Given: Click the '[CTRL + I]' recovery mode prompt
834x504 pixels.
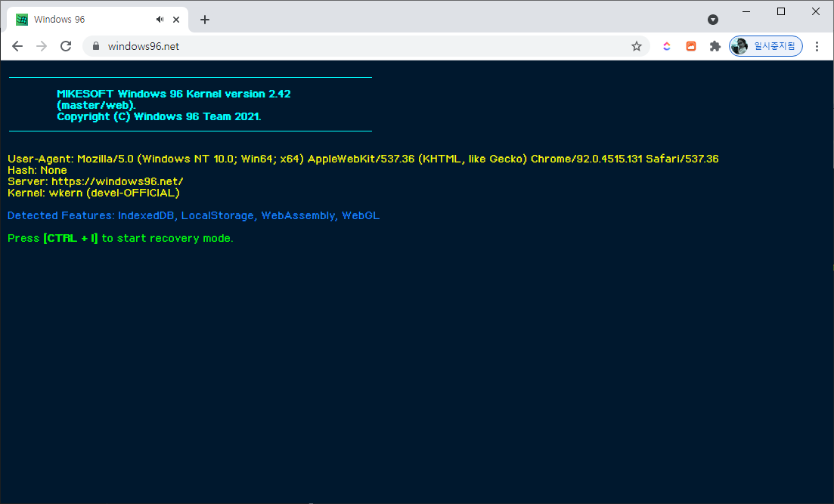Looking at the screenshot, I should 71,238.
